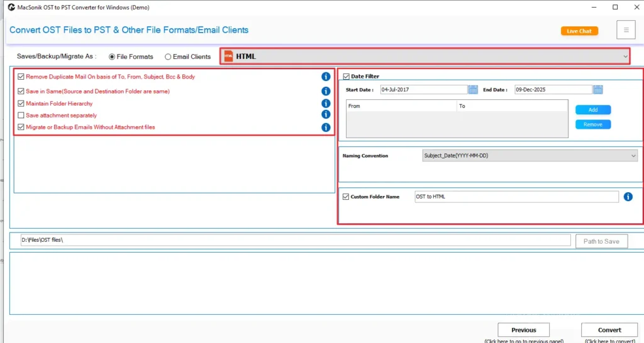Viewport: 644px width, 343px height.
Task: Go back with the Previous button
Action: click(523, 330)
